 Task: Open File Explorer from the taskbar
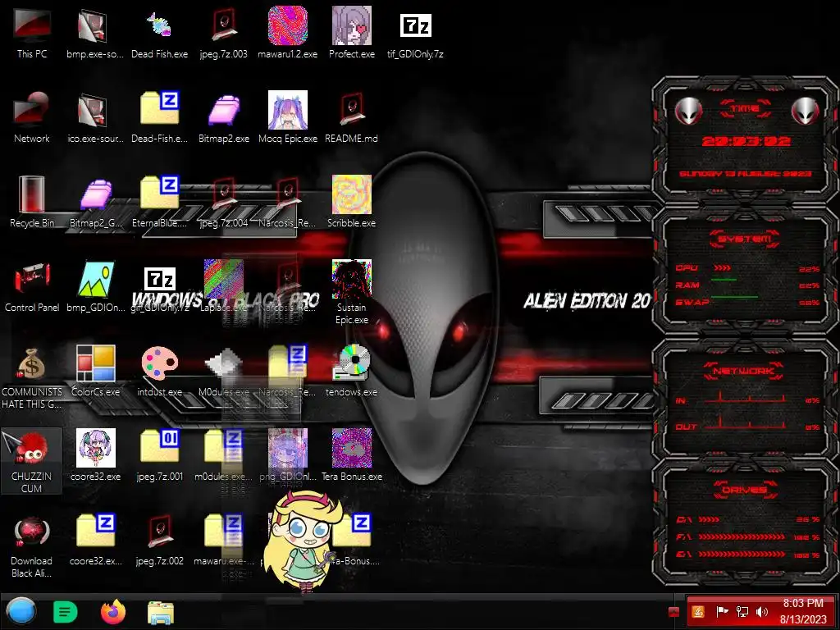160,612
